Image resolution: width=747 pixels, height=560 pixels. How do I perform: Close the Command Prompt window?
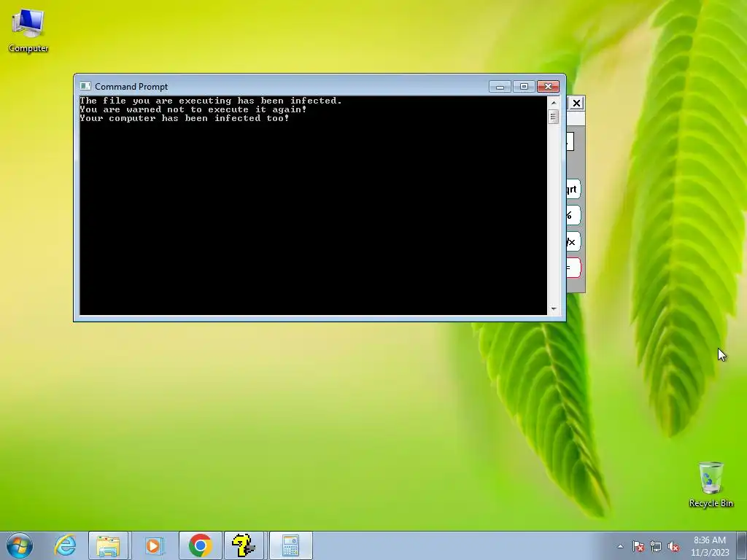[x=548, y=87]
